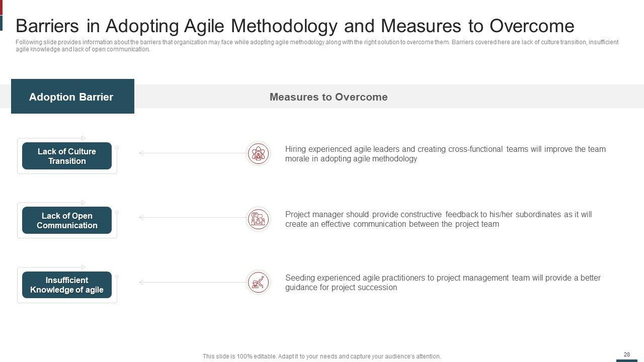The width and height of the screenshot is (644, 362).
Task: Click the '100% editable' footer note
Action: point(321,356)
